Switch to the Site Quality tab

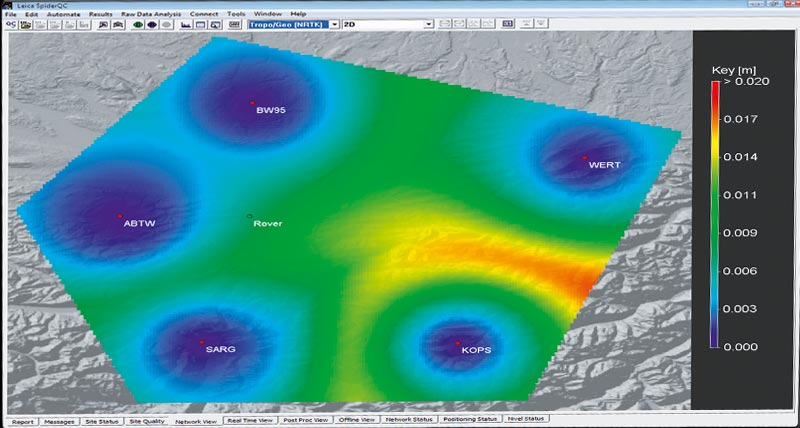147,421
